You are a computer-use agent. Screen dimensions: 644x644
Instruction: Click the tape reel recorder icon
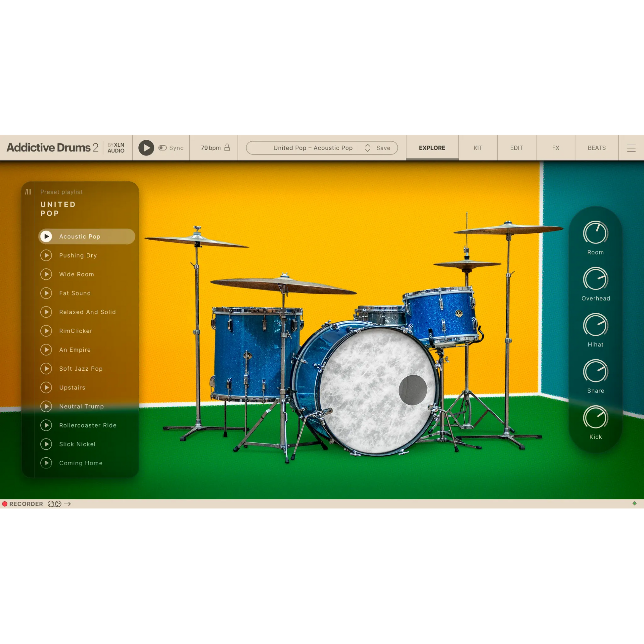click(54, 504)
